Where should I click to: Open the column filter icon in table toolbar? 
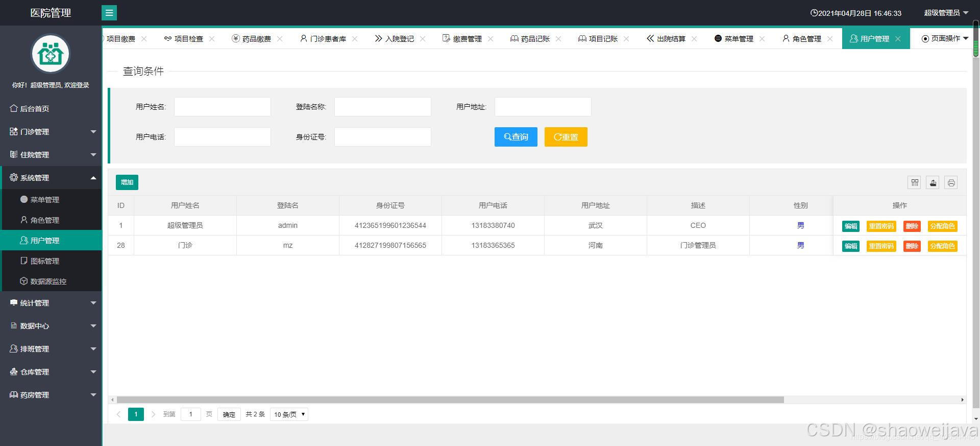[x=914, y=182]
